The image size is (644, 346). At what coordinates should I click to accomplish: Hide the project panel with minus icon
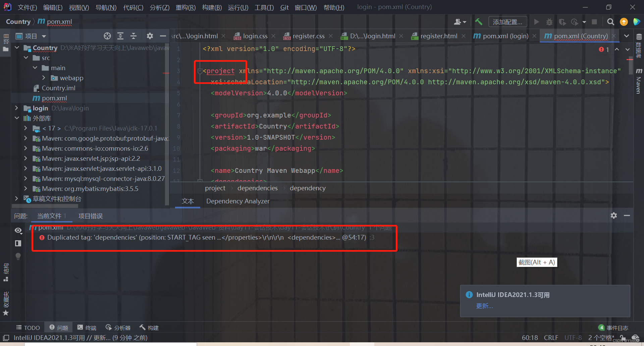coord(163,36)
